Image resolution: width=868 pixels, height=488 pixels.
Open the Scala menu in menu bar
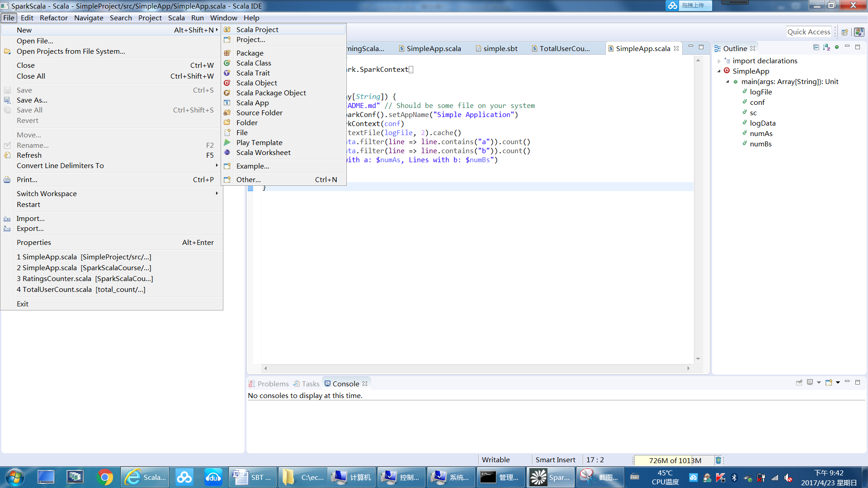click(x=176, y=18)
